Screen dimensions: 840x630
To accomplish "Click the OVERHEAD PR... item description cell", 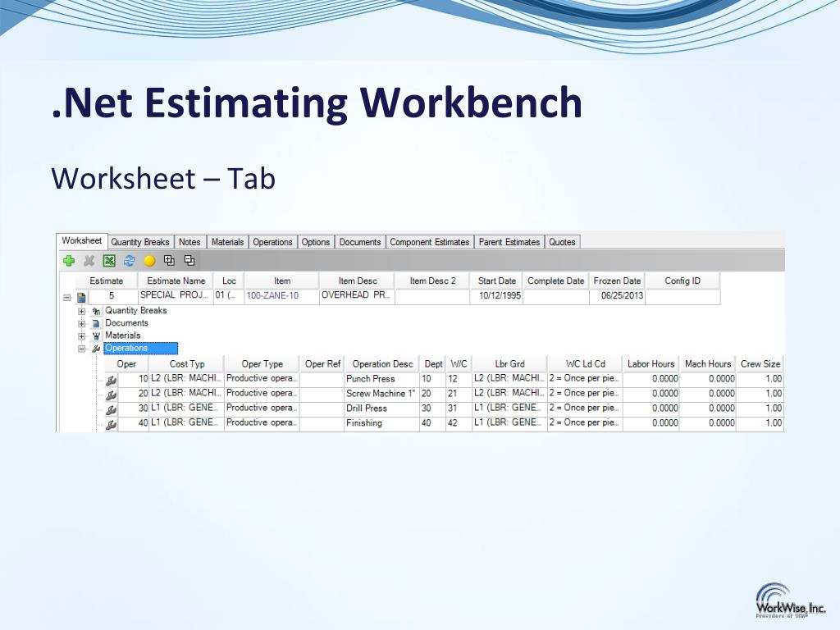I will [357, 295].
